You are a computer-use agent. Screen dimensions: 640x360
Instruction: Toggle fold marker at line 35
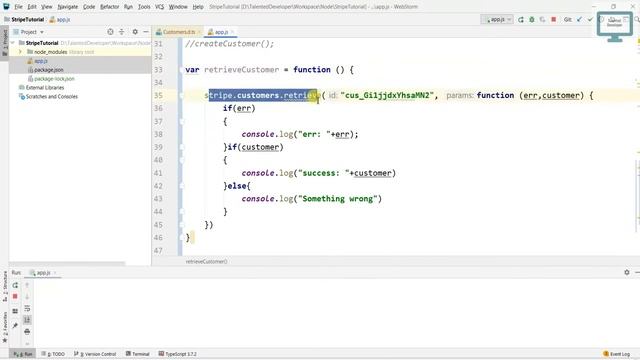[181, 96]
